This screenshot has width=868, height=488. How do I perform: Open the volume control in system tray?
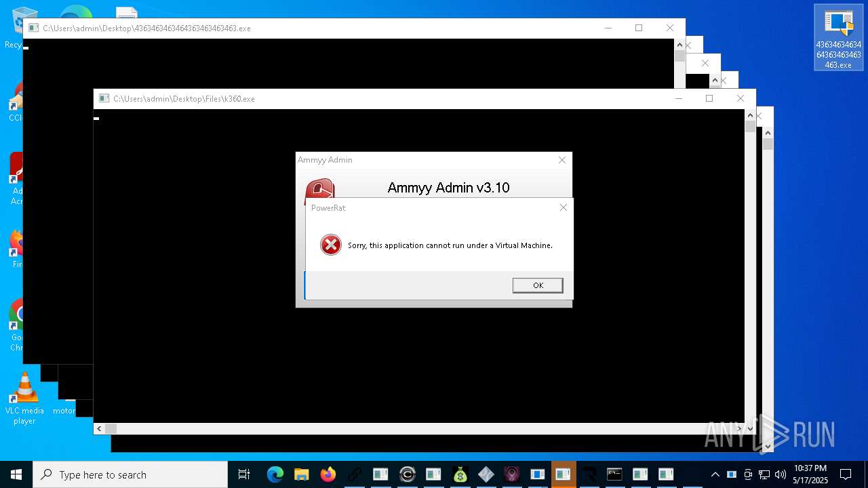click(x=781, y=474)
